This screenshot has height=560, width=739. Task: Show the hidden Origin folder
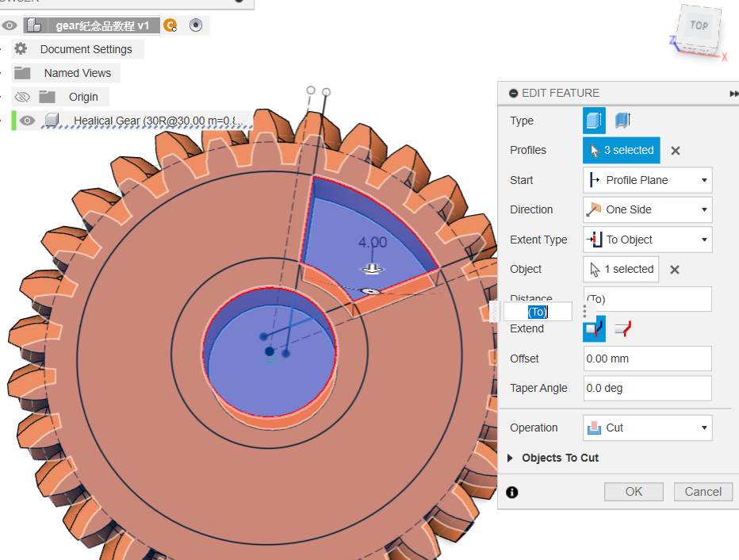coord(22,97)
